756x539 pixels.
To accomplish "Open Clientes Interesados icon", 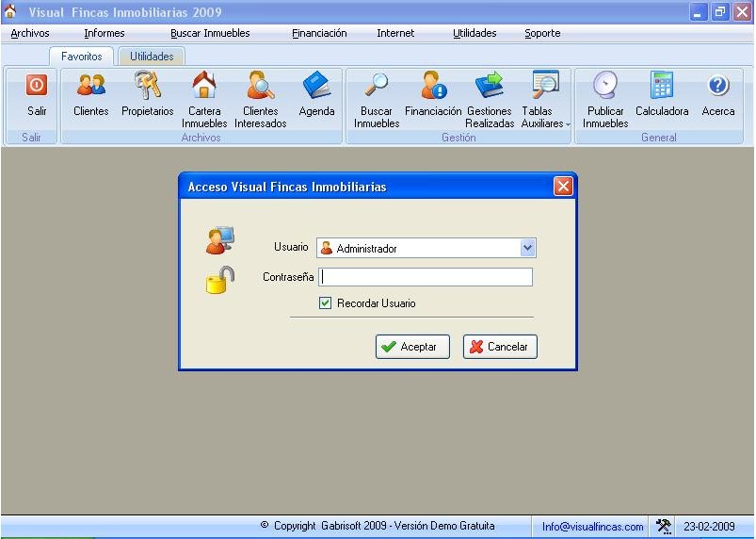I will point(261,85).
